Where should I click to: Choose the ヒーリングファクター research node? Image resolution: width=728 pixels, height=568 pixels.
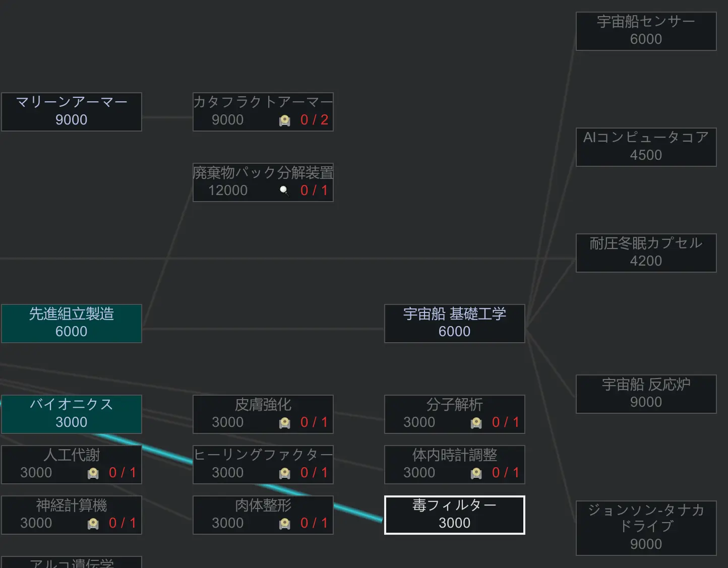[263, 465]
